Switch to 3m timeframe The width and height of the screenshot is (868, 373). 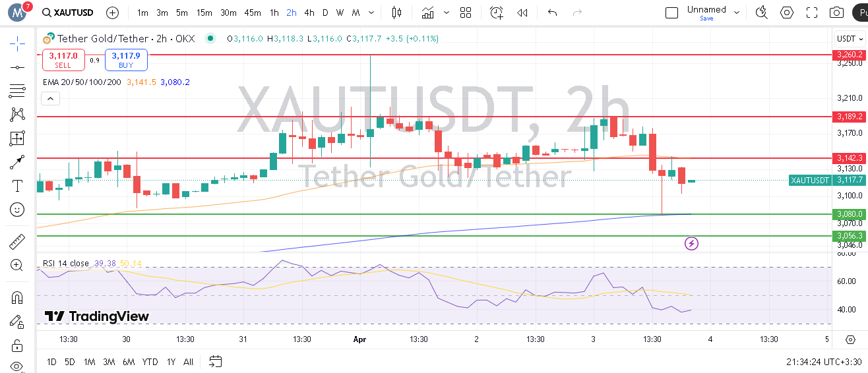pos(162,13)
